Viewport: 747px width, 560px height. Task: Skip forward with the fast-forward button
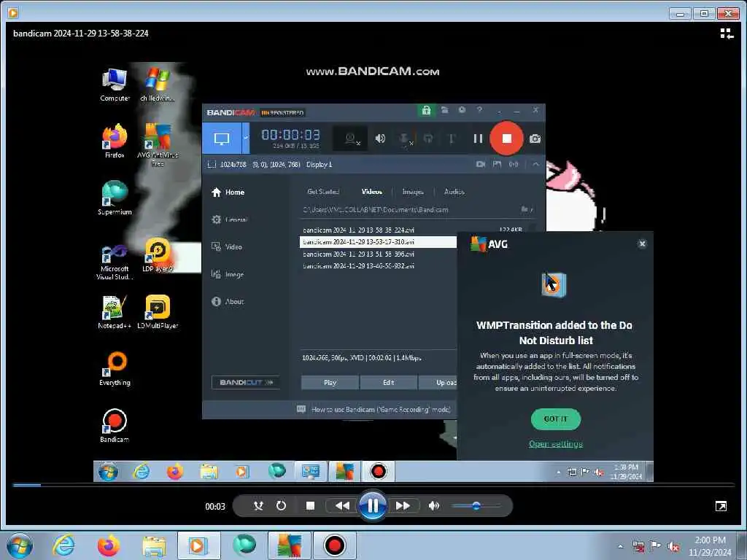403,506
